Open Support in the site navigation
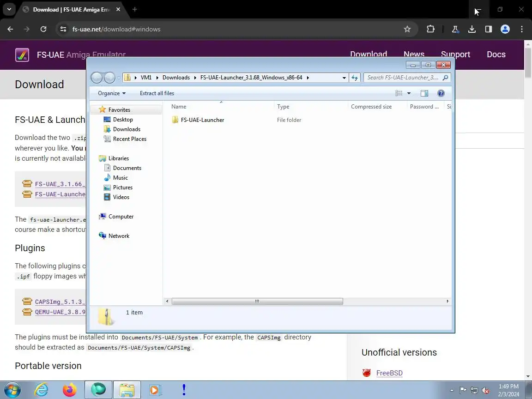The width and height of the screenshot is (532, 399). pyautogui.click(x=455, y=54)
